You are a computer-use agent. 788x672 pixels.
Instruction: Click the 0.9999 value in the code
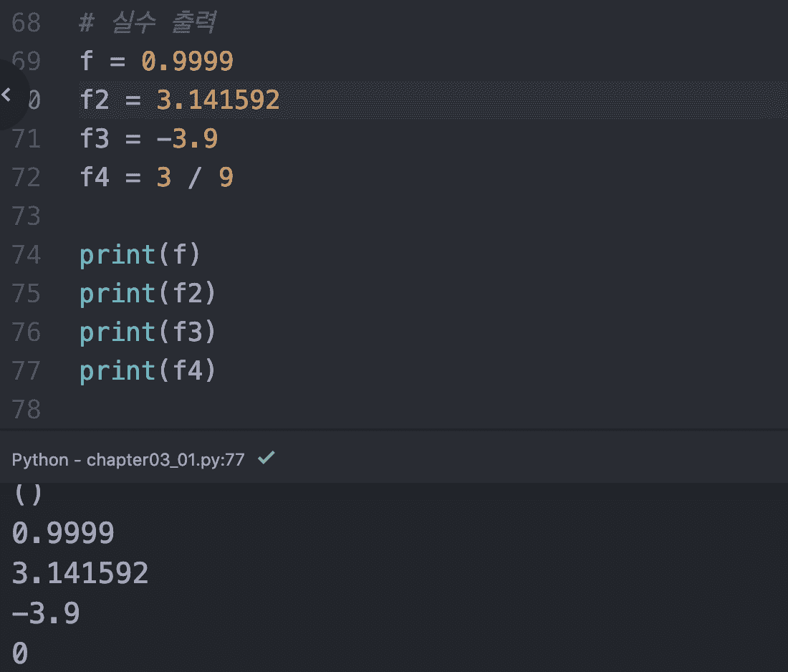pos(187,62)
